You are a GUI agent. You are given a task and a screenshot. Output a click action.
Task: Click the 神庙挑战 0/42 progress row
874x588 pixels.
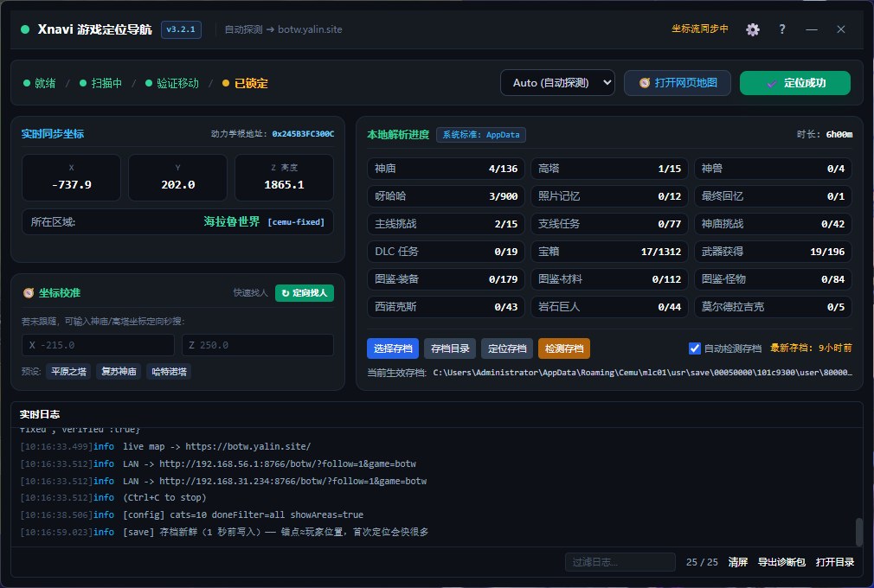coord(773,224)
